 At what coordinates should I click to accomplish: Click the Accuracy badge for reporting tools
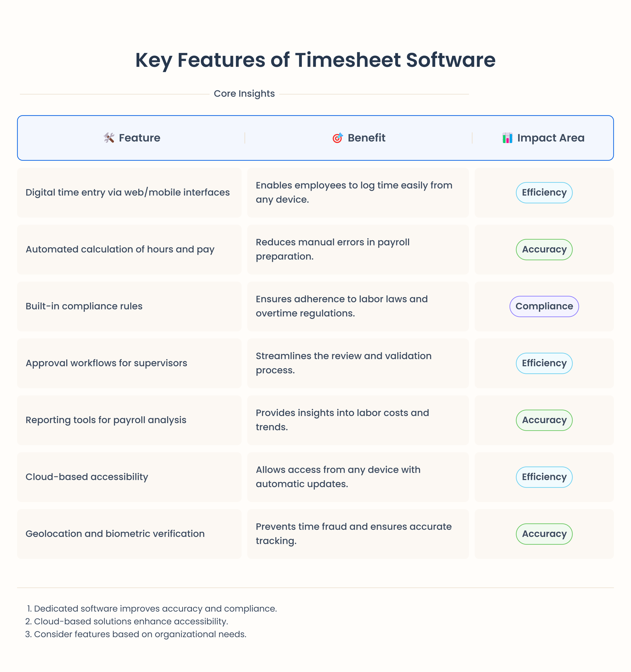tap(544, 420)
